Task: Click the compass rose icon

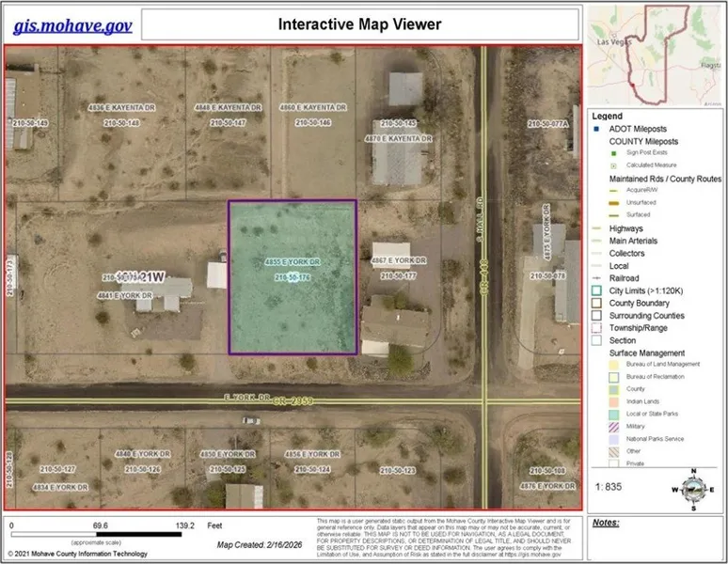Action: click(x=694, y=487)
